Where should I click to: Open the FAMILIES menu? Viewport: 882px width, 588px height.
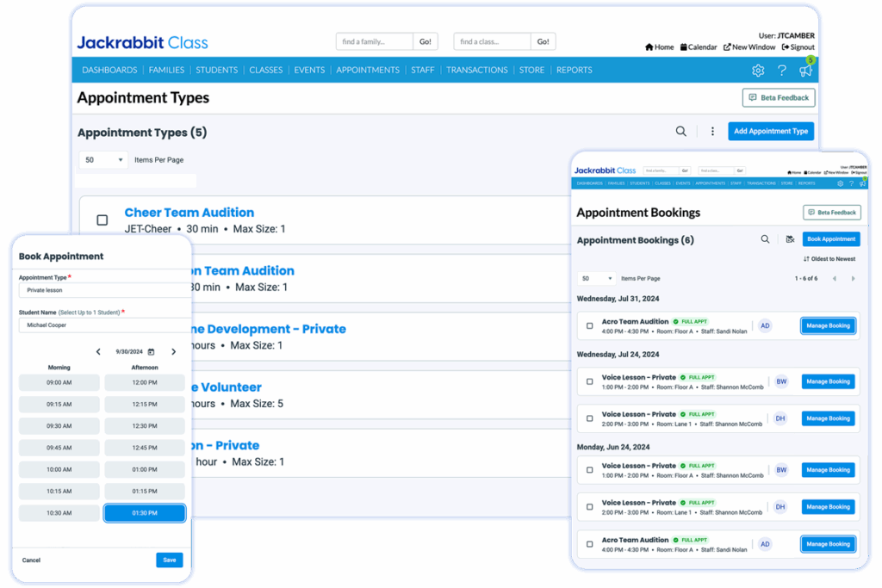pyautogui.click(x=166, y=71)
